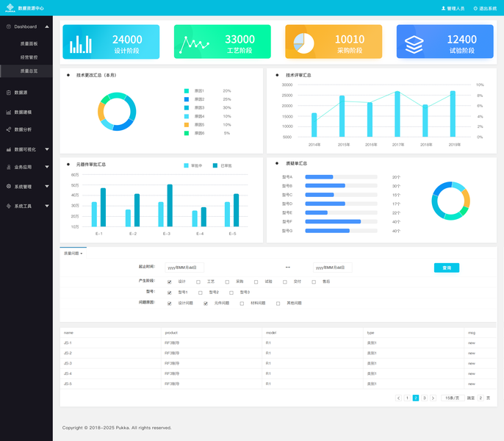The image size is (504, 441).
Task: Click the 型号F progress bar
Action: click(341, 222)
